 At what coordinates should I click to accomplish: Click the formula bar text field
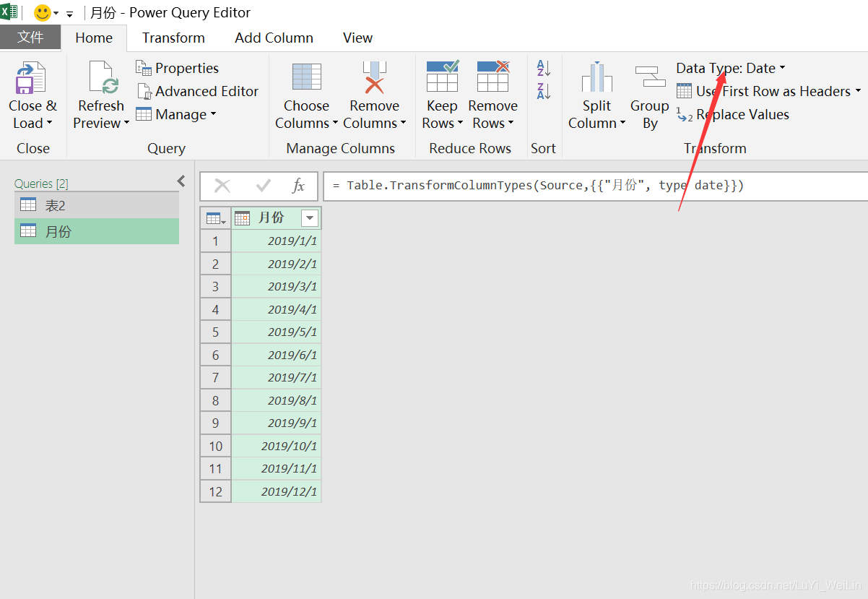[596, 186]
